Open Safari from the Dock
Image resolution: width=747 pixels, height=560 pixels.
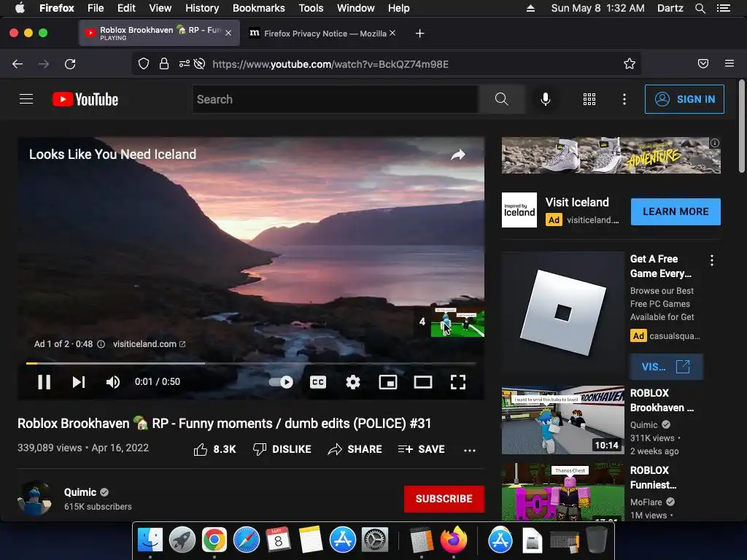[x=247, y=540]
